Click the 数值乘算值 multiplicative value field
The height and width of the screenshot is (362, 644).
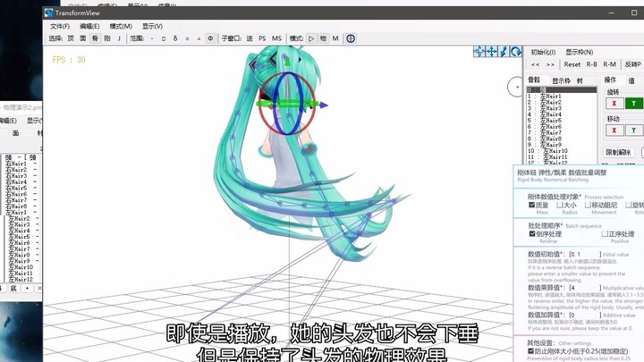[x=585, y=288]
